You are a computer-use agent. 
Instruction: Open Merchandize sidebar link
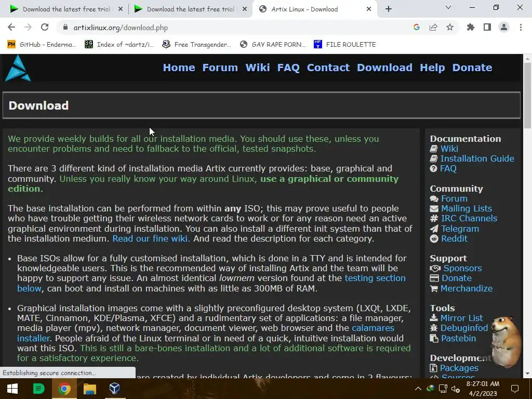point(467,288)
